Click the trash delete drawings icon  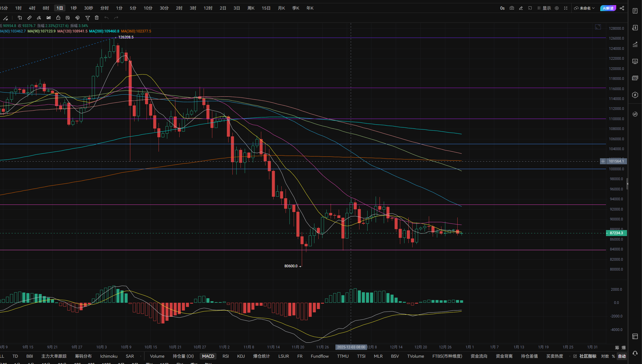(97, 18)
